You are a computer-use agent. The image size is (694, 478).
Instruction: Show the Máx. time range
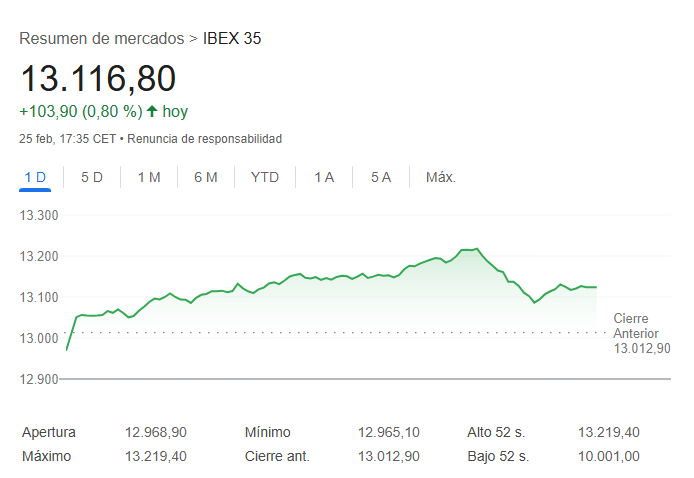(x=441, y=177)
